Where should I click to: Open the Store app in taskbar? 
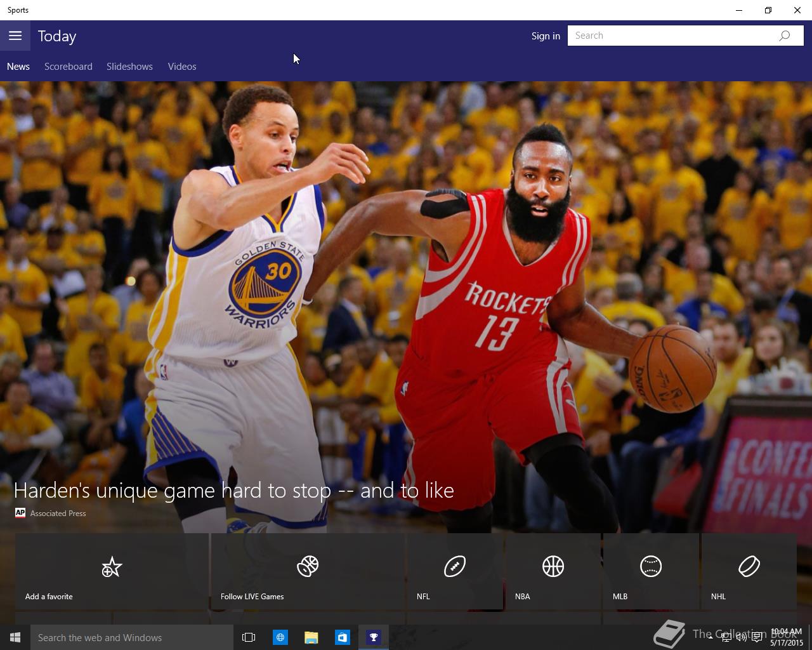[342, 637]
